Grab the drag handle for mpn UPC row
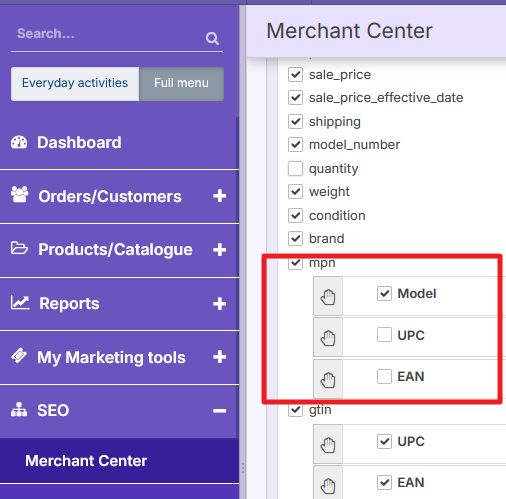The height and width of the screenshot is (499, 506). click(x=328, y=337)
